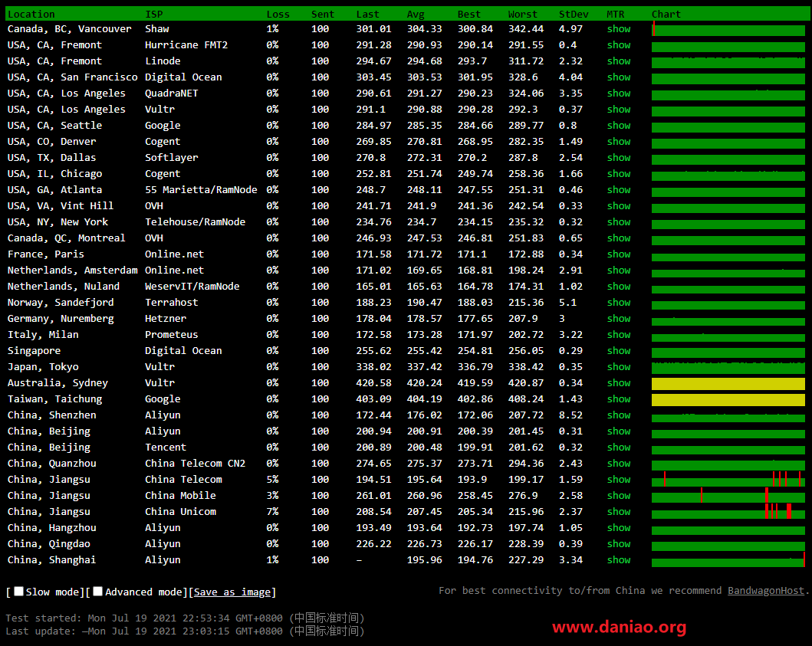Select the ISP name "Hetzner"
The width and height of the screenshot is (812, 646).
click(166, 318)
